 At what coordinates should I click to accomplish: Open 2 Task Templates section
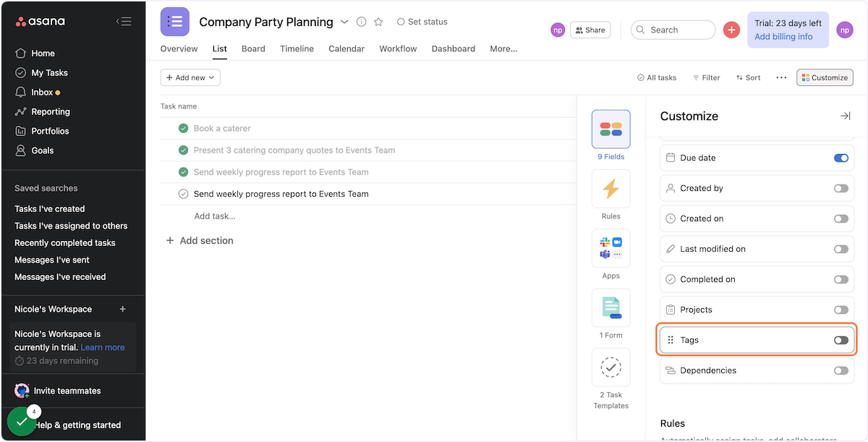point(610,380)
